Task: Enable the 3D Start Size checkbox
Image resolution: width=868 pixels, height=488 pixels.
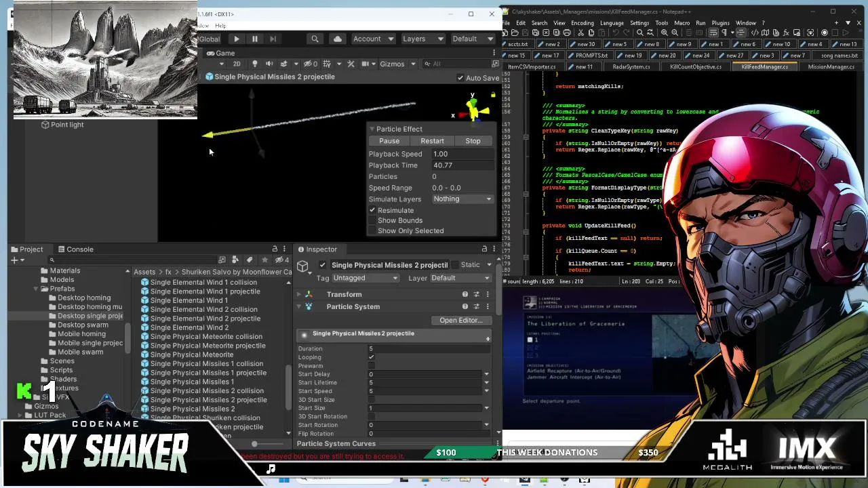Action: point(371,400)
